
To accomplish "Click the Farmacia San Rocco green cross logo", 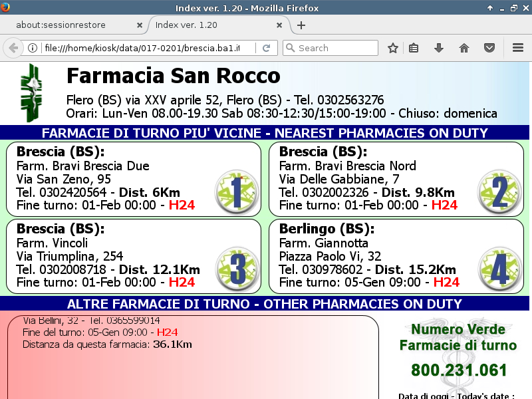I will pos(30,92).
